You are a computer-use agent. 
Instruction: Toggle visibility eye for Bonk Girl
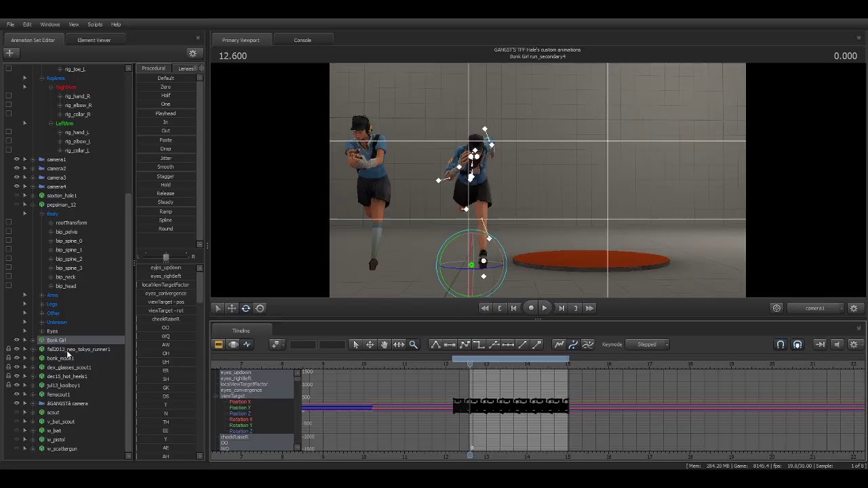pos(17,340)
